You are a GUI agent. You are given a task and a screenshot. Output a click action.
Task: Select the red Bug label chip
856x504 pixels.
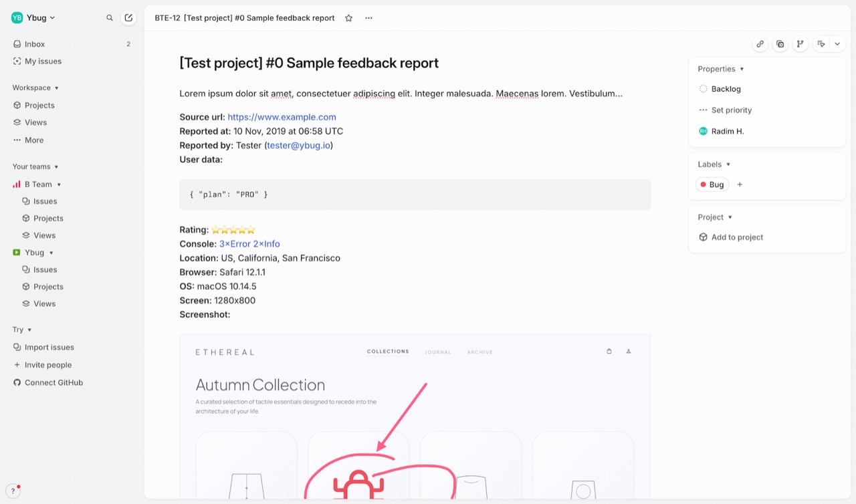tap(712, 184)
